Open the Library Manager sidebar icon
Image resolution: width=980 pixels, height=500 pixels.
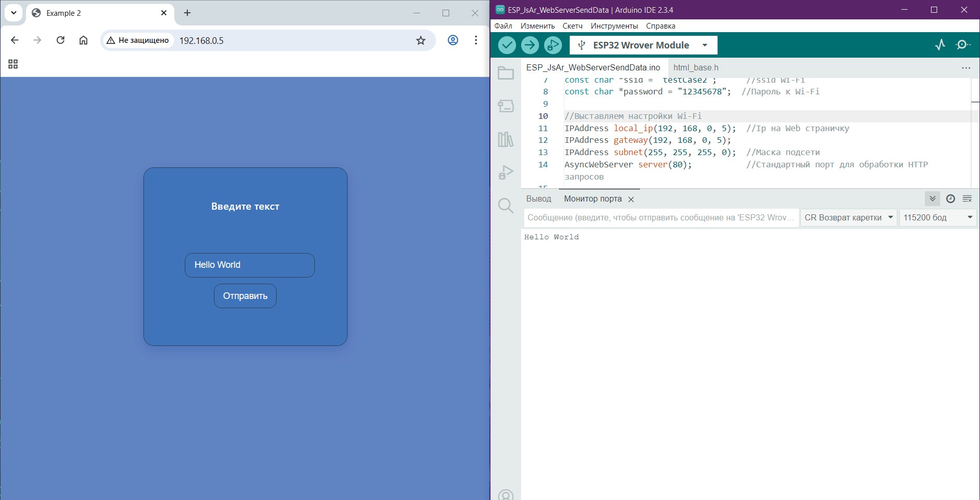506,139
